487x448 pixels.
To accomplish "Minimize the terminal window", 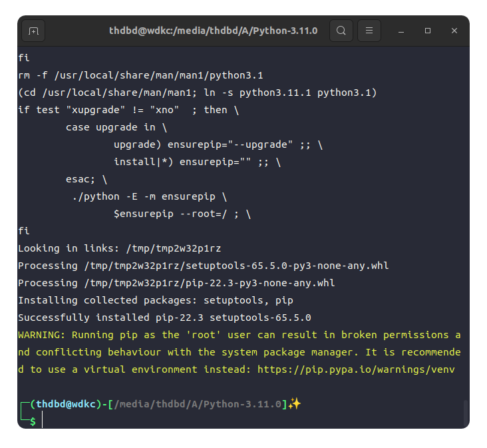I will [x=401, y=31].
